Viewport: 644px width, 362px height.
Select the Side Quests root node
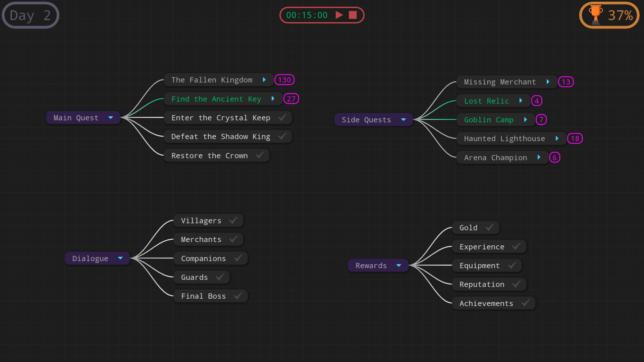374,120
